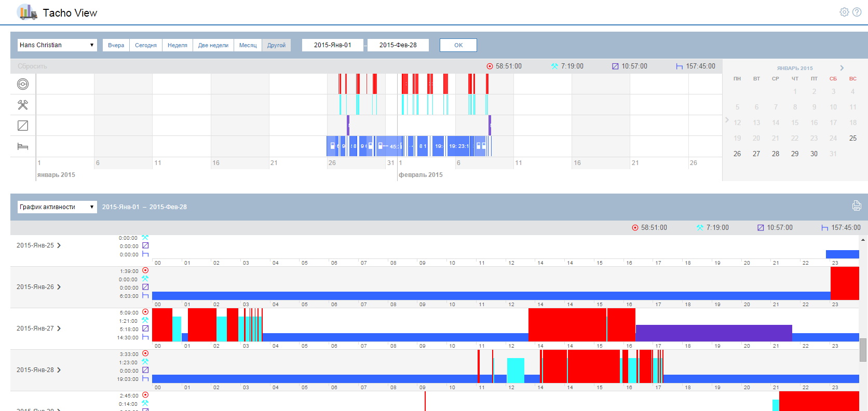The width and height of the screenshot is (868, 411).
Task: Open the График активности report type dropdown
Action: click(57, 207)
